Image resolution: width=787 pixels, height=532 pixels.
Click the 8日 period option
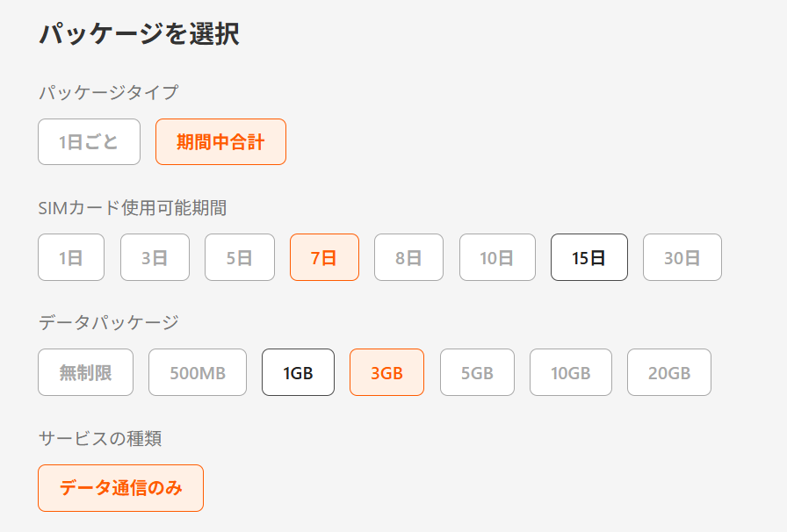[408, 257]
